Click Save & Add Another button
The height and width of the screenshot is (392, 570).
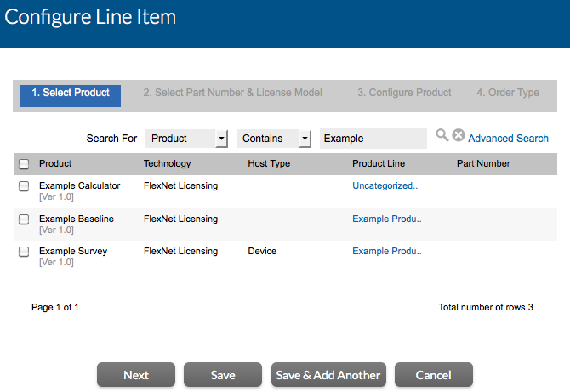pos(329,375)
